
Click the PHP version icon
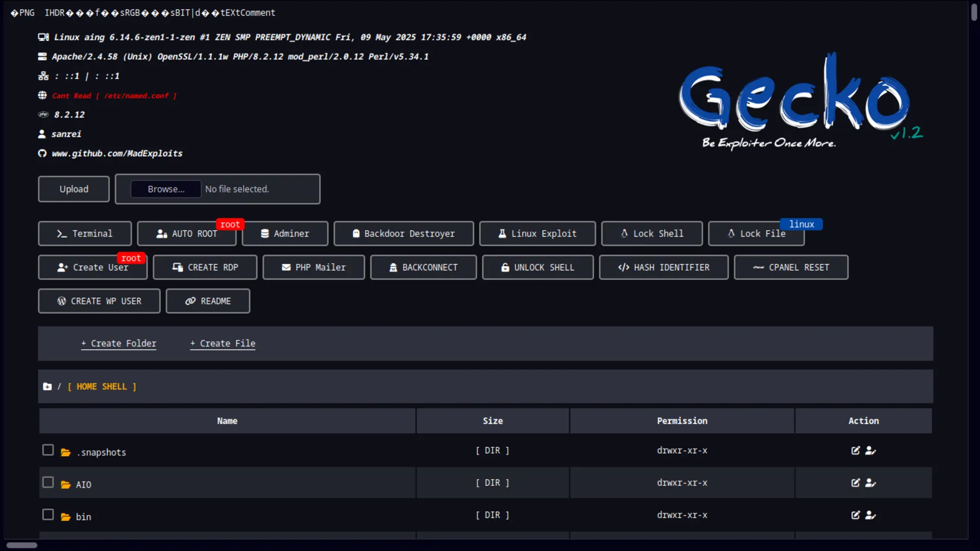[x=43, y=114]
